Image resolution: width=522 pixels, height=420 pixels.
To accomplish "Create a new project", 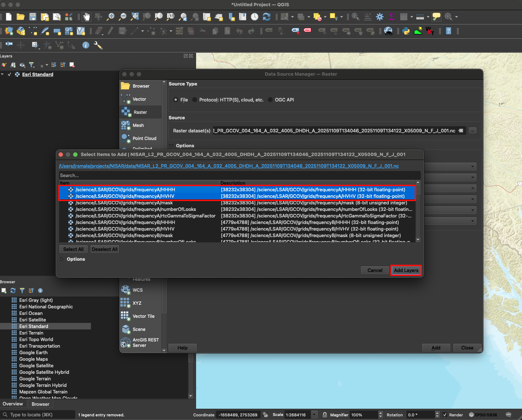I will tap(8, 17).
